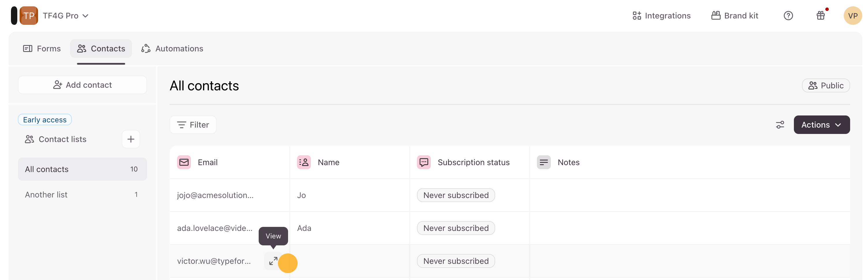Open the table column settings sliders icon
The height and width of the screenshot is (280, 868).
(780, 125)
